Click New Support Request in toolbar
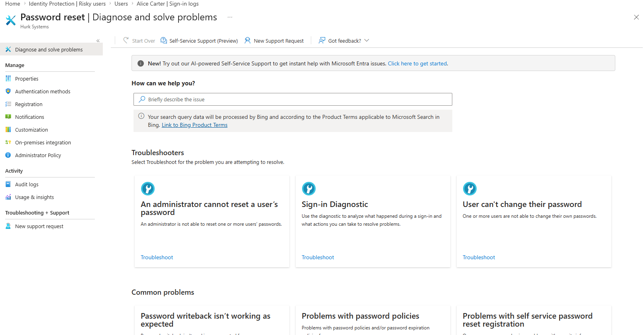 tap(274, 41)
